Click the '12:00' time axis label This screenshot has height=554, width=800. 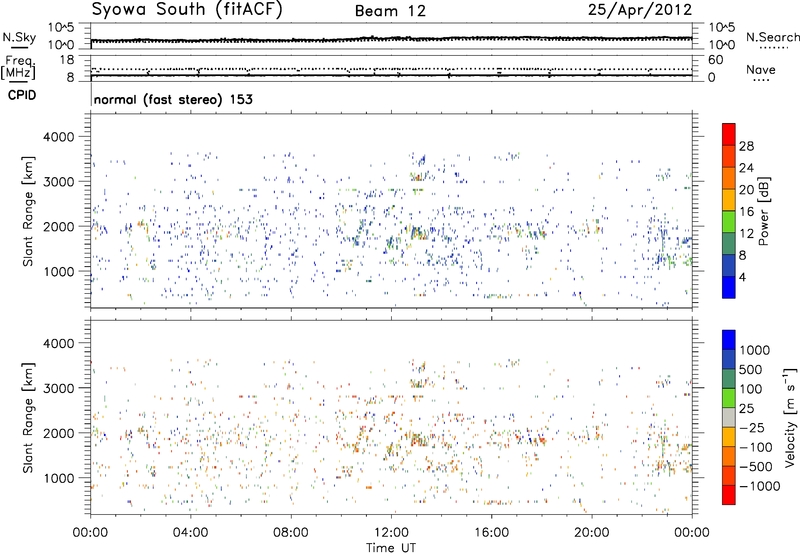click(x=391, y=533)
